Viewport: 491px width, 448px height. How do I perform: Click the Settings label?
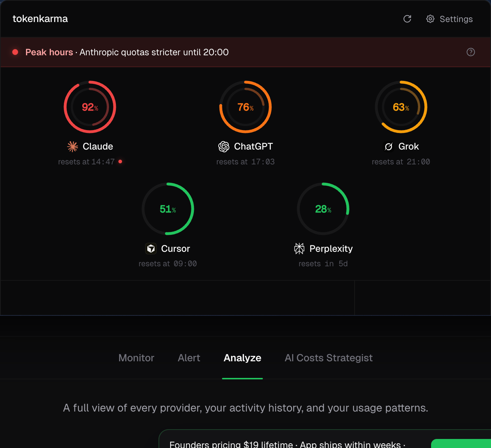click(x=456, y=19)
